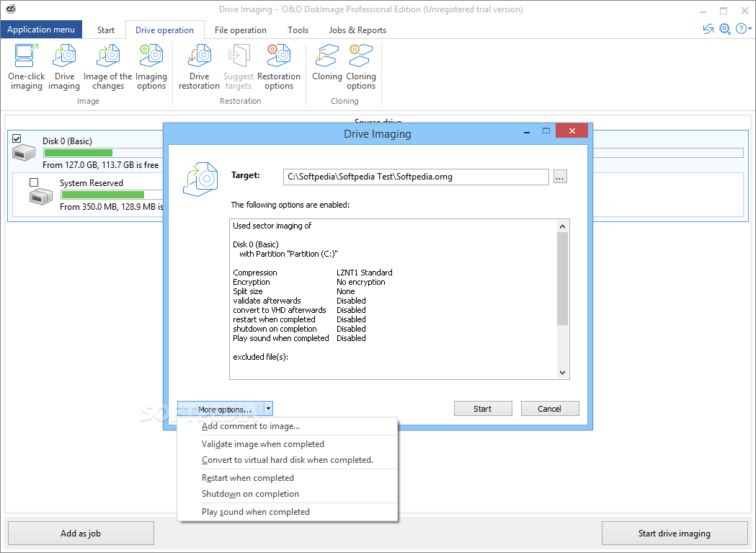The height and width of the screenshot is (553, 756).
Task: Open settings gear icon at top right
Action: click(725, 29)
